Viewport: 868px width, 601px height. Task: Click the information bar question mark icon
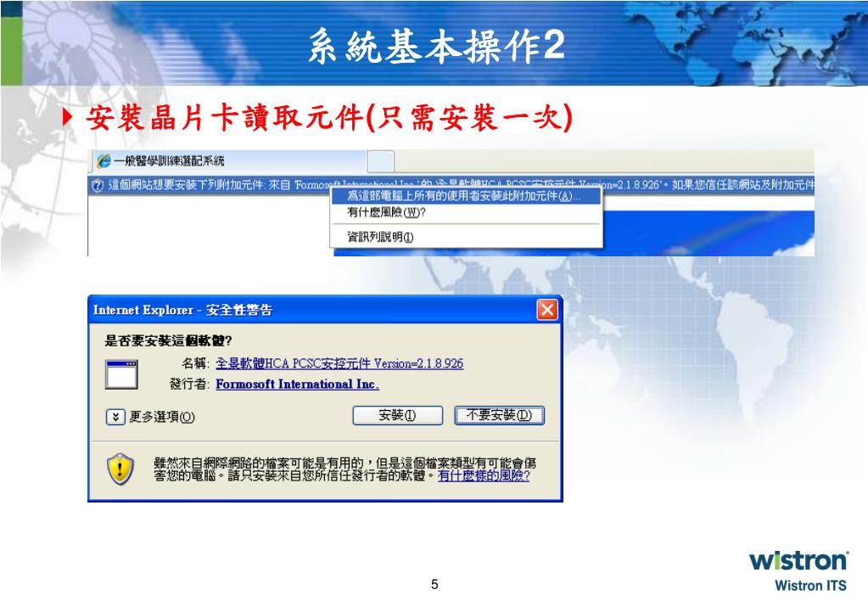pos(97,185)
